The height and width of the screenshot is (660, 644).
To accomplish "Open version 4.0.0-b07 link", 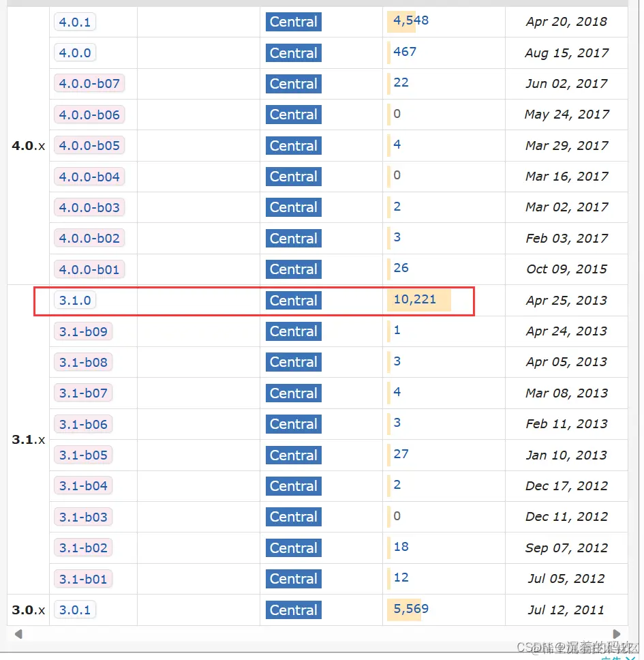I will tap(89, 83).
